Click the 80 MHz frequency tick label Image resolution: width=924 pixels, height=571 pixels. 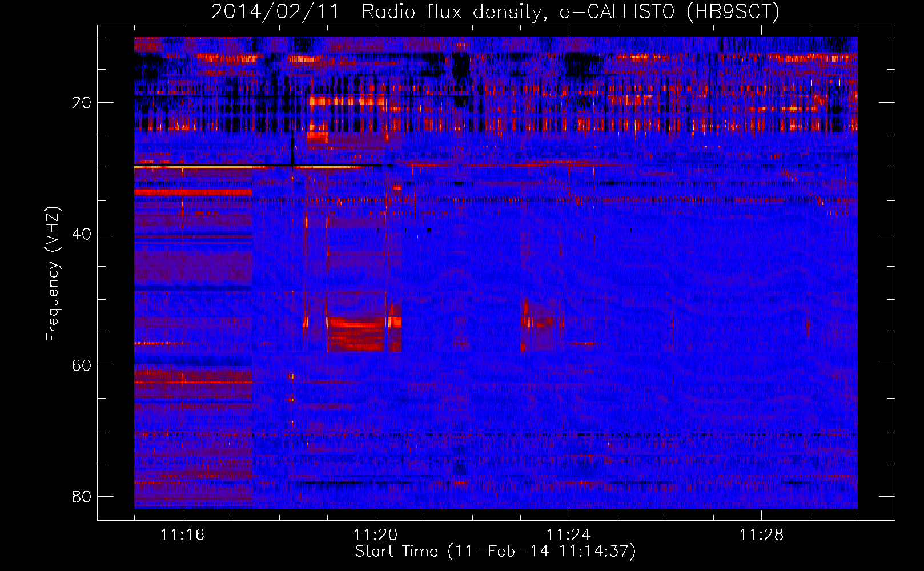(82, 497)
